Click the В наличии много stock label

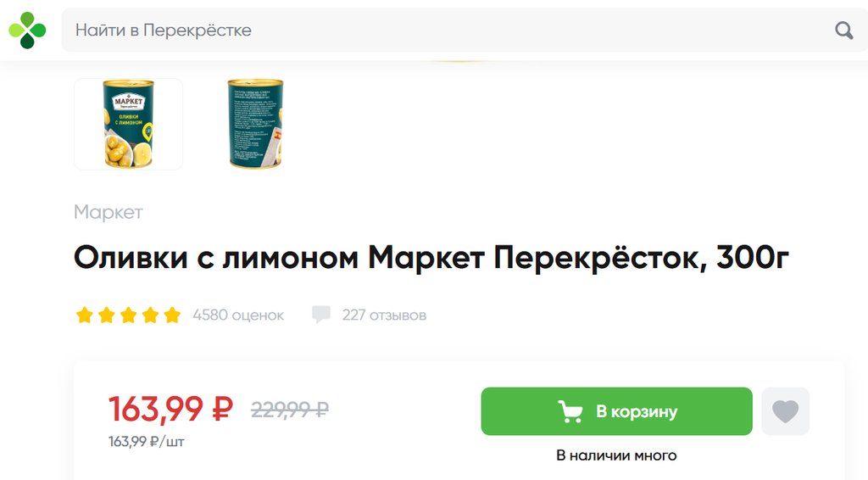[617, 455]
